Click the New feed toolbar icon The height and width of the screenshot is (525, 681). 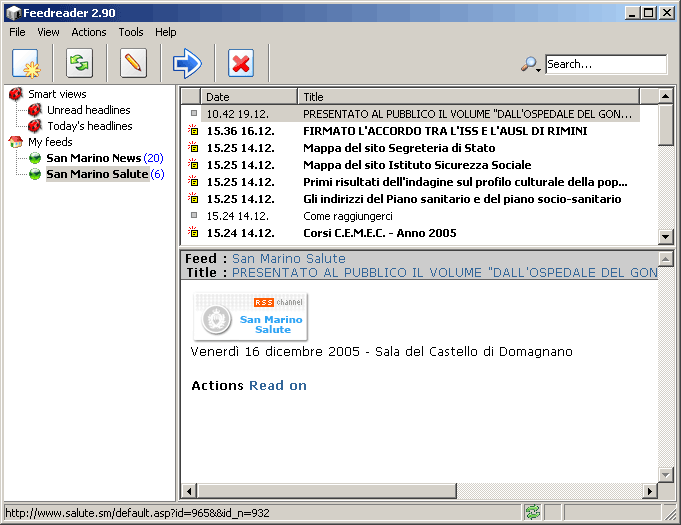point(26,63)
